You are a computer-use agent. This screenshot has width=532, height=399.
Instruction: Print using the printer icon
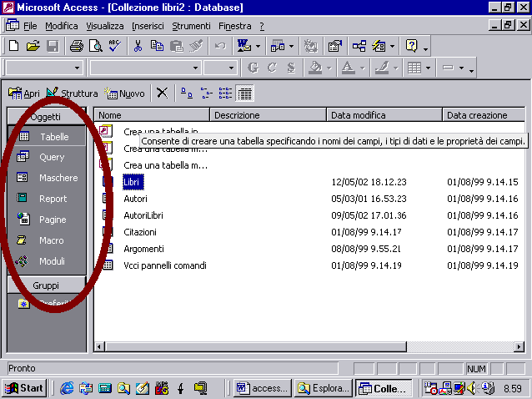pos(77,46)
